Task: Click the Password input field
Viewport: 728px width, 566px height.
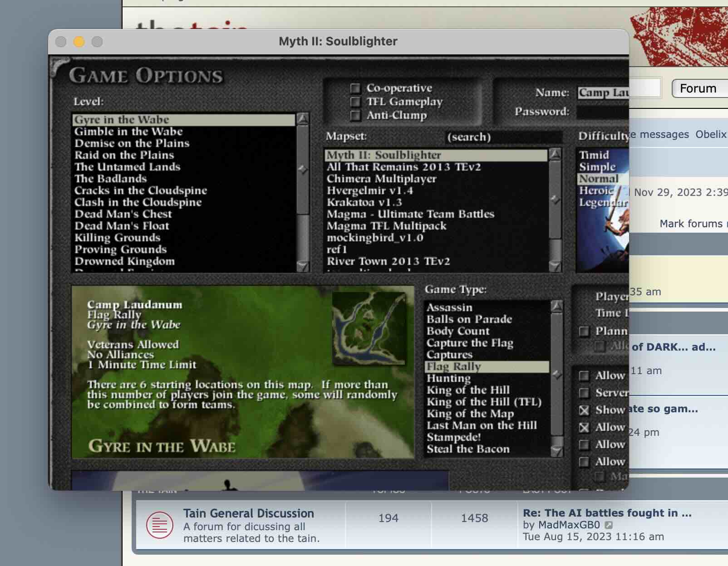Action: 603,112
